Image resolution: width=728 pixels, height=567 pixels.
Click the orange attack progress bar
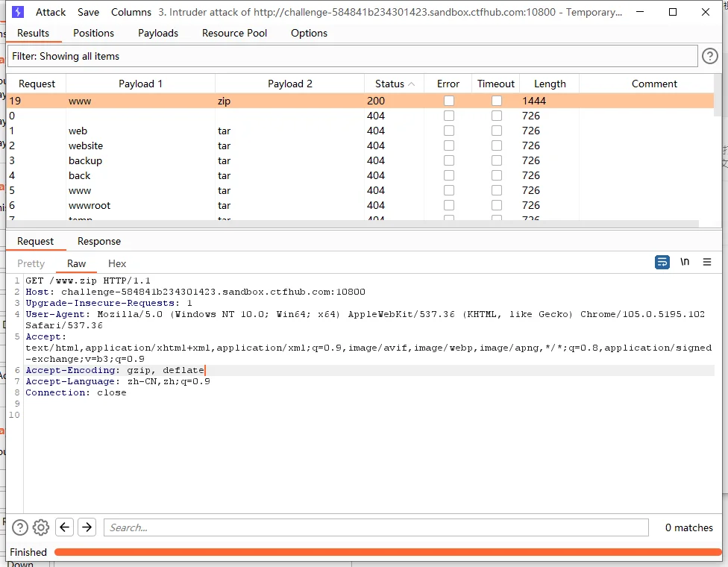pos(388,552)
